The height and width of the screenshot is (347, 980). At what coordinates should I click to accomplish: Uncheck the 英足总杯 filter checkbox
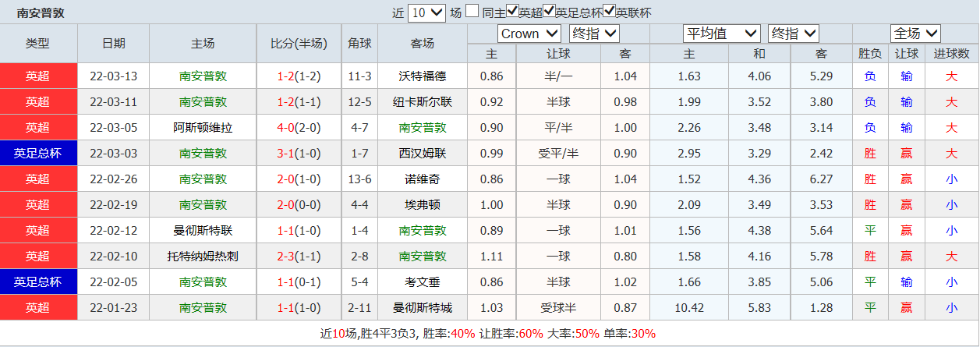pos(549,12)
